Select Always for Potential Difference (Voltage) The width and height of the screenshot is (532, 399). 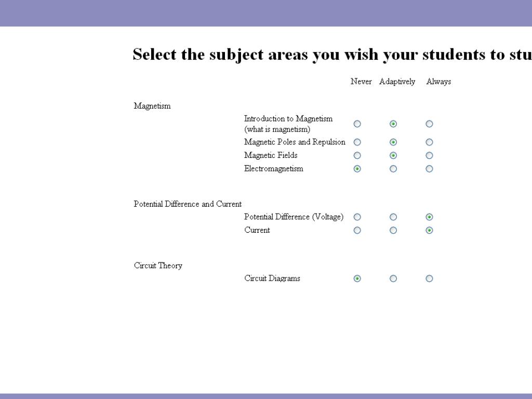(x=429, y=217)
